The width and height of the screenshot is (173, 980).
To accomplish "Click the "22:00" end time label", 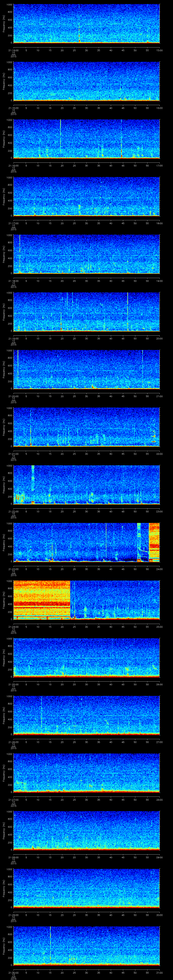I will coord(160,454).
